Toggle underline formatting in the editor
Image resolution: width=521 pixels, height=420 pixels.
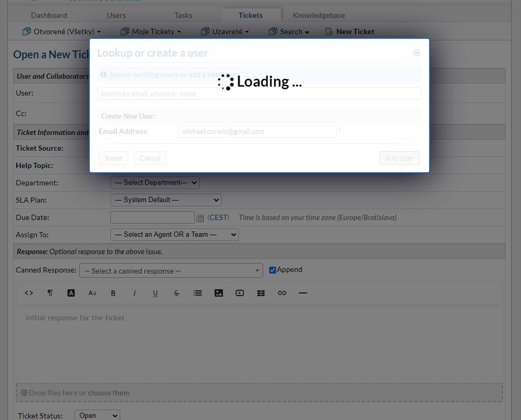tap(155, 293)
